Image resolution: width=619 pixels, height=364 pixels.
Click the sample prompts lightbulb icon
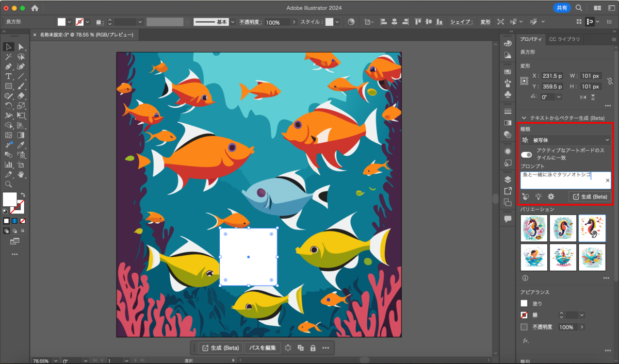tap(539, 196)
